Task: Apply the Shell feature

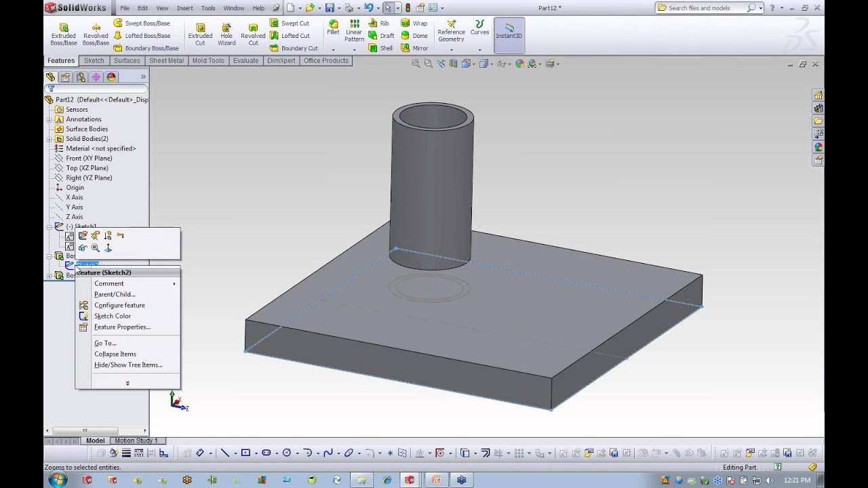Action: tap(380, 48)
